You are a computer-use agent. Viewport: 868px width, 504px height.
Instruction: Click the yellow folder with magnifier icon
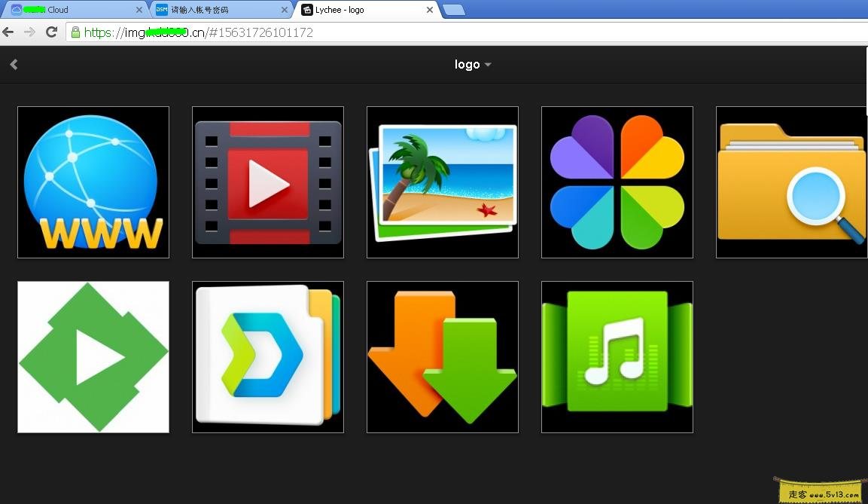tap(790, 182)
